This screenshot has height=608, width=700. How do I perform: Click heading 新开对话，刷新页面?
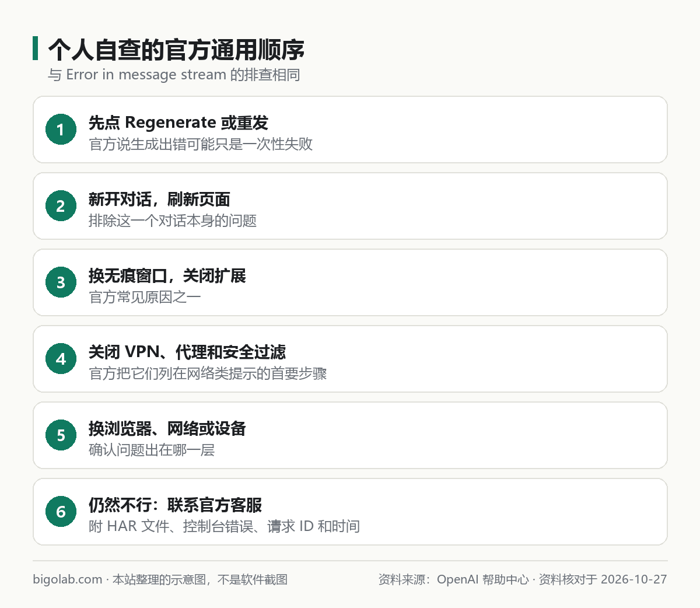click(159, 199)
